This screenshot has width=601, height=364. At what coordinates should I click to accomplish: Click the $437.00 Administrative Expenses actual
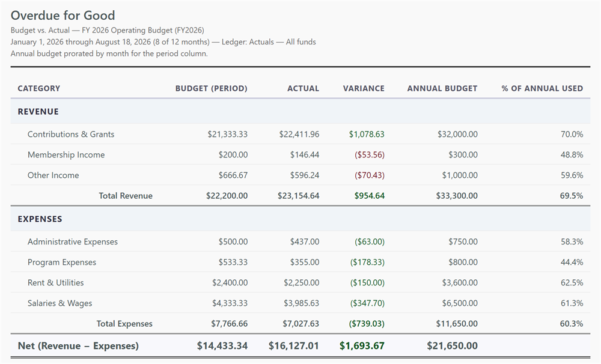(x=305, y=242)
